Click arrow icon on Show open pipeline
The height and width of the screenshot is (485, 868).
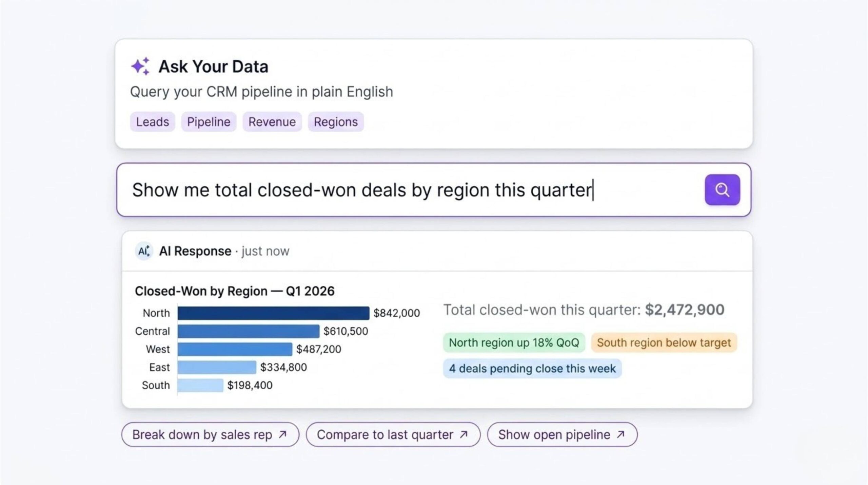(620, 434)
